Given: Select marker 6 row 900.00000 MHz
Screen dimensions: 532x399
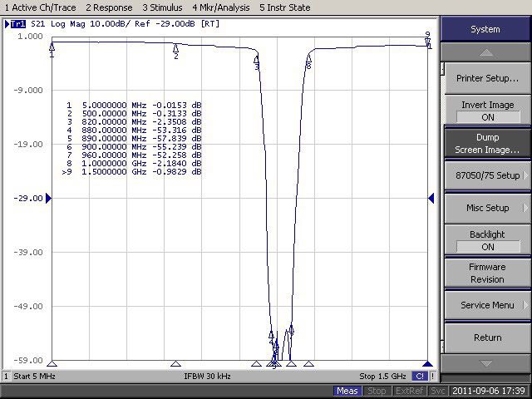Looking at the screenshot, I should [134, 147].
